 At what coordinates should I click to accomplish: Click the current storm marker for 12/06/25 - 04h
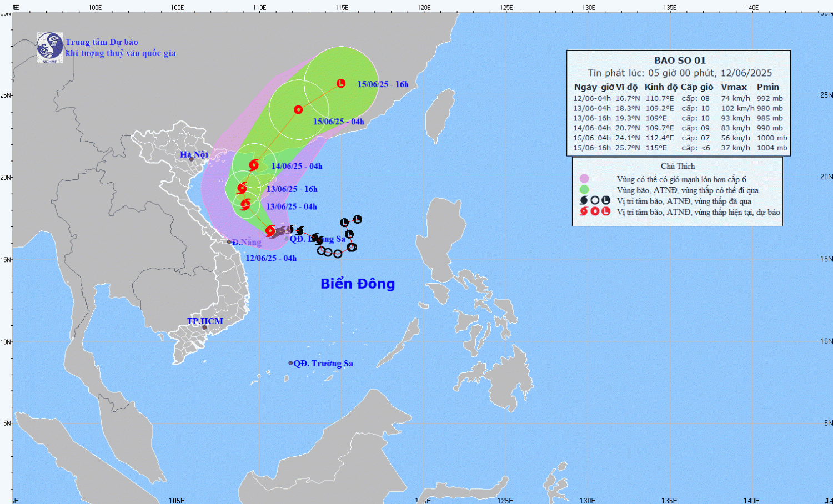(270, 231)
